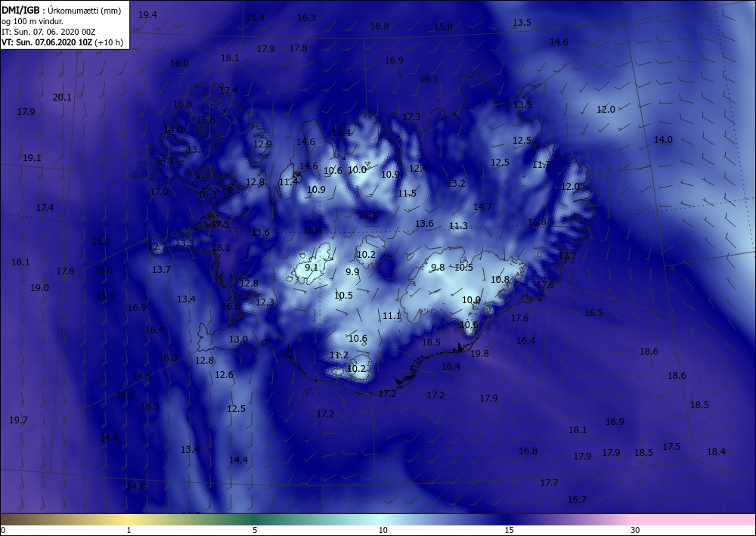Click the 9.8 value on the map

click(438, 268)
